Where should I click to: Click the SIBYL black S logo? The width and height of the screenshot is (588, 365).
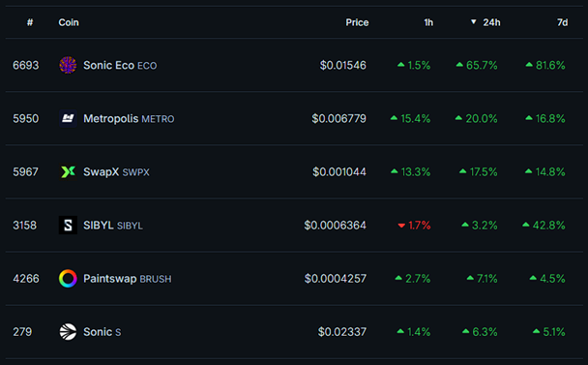68,226
